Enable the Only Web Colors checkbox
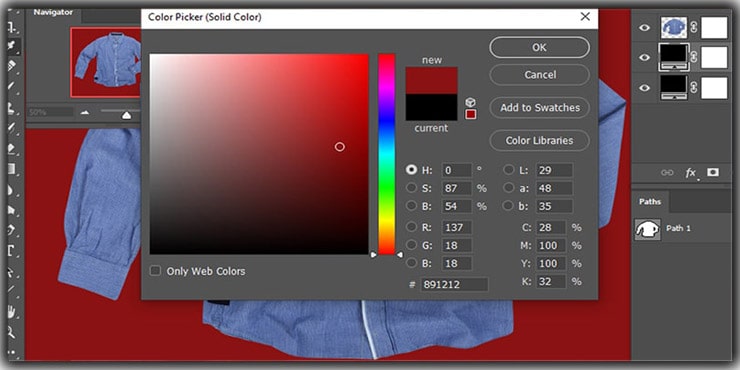Image resolution: width=740 pixels, height=370 pixels. pyautogui.click(x=155, y=271)
